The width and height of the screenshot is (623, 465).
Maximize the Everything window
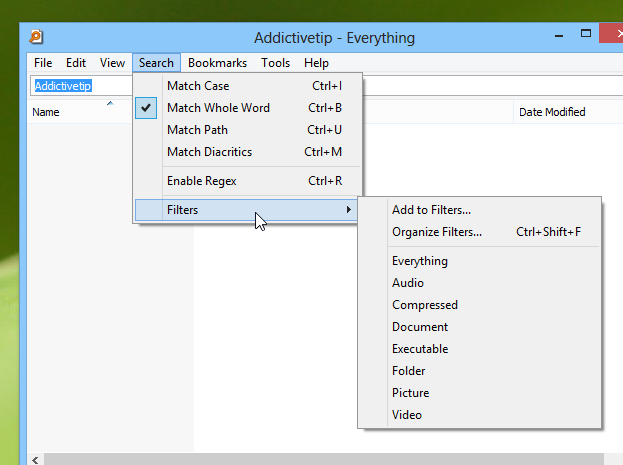click(586, 34)
